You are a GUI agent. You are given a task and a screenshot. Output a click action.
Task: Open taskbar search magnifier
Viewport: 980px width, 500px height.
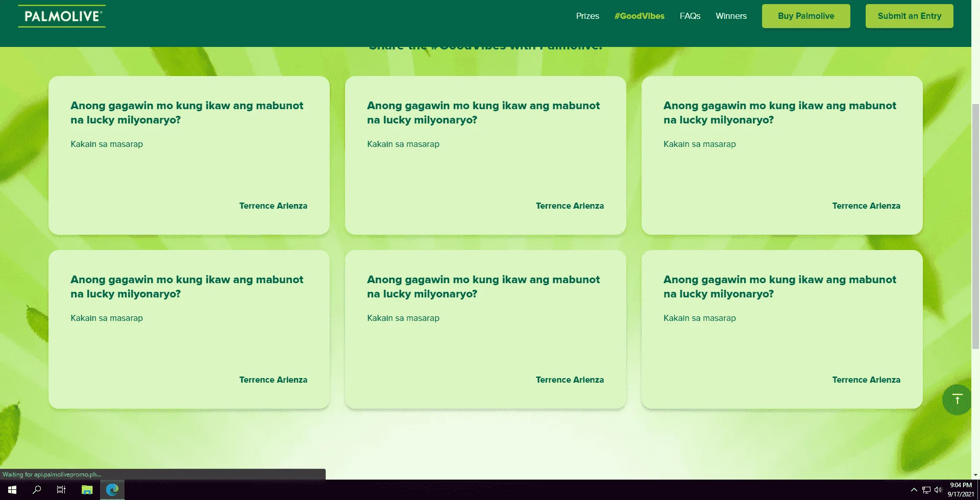(37, 490)
